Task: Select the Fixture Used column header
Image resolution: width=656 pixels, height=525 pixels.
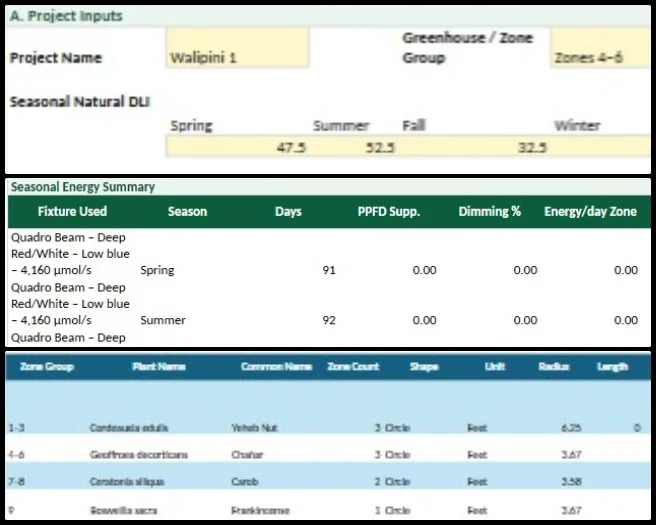Action: [72, 211]
